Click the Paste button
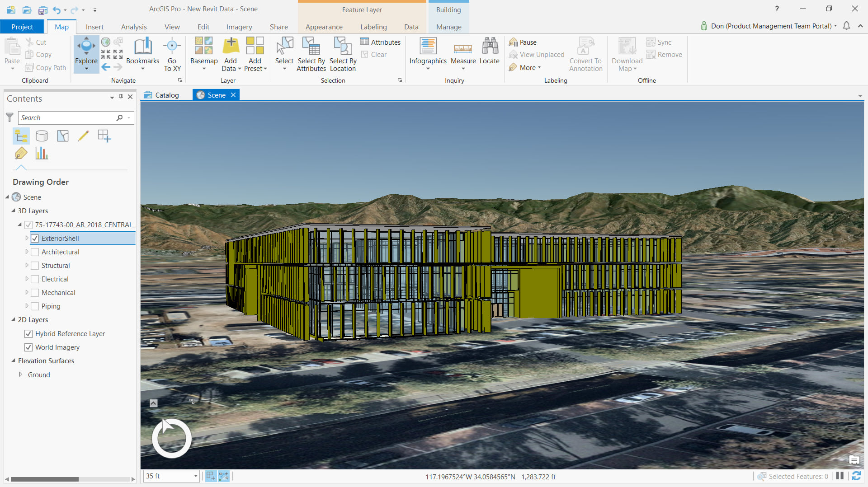 (x=12, y=53)
